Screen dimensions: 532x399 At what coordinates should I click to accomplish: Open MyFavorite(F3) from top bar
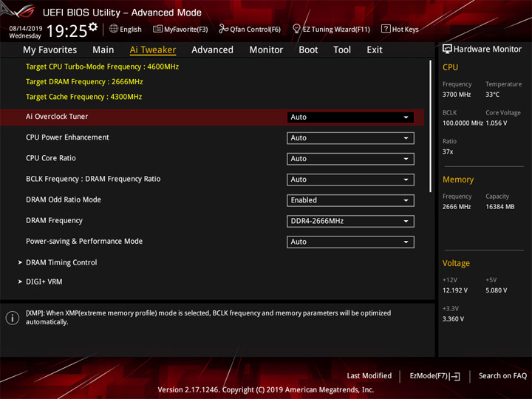180,29
